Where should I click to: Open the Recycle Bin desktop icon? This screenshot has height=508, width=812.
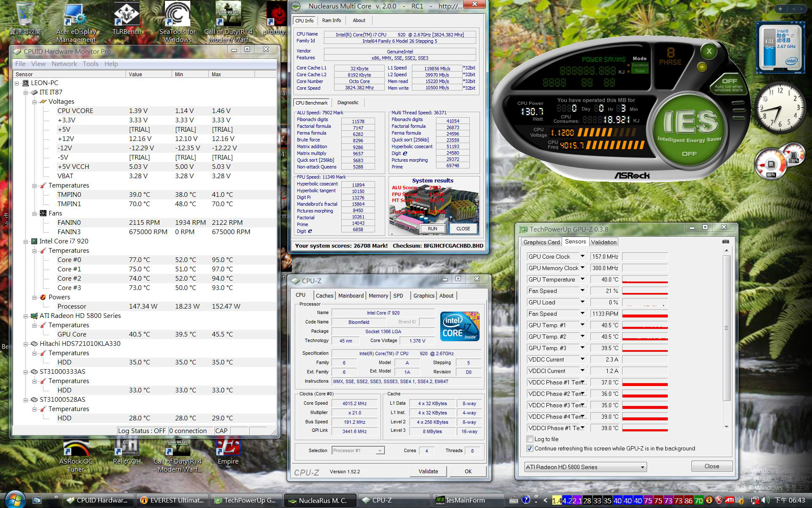[x=25, y=18]
